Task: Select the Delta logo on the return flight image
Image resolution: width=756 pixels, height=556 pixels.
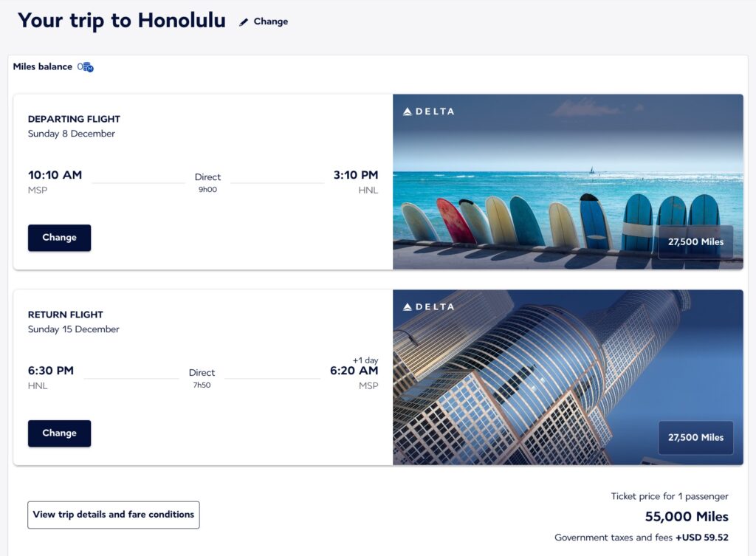Action: click(x=428, y=306)
